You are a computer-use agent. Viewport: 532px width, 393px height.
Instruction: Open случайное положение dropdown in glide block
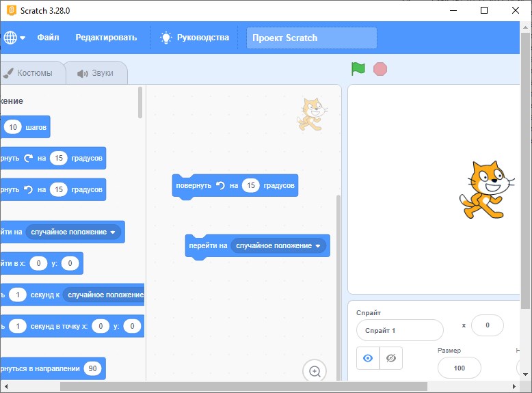104,295
